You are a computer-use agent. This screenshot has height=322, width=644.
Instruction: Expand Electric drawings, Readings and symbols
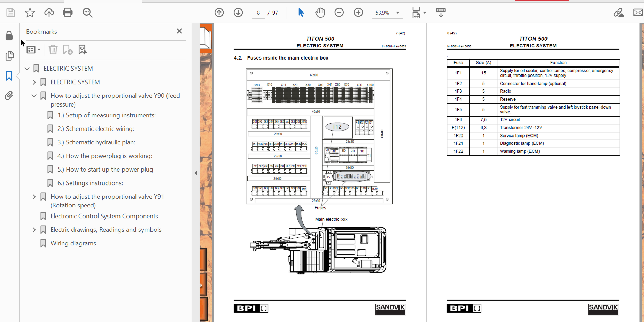(34, 230)
